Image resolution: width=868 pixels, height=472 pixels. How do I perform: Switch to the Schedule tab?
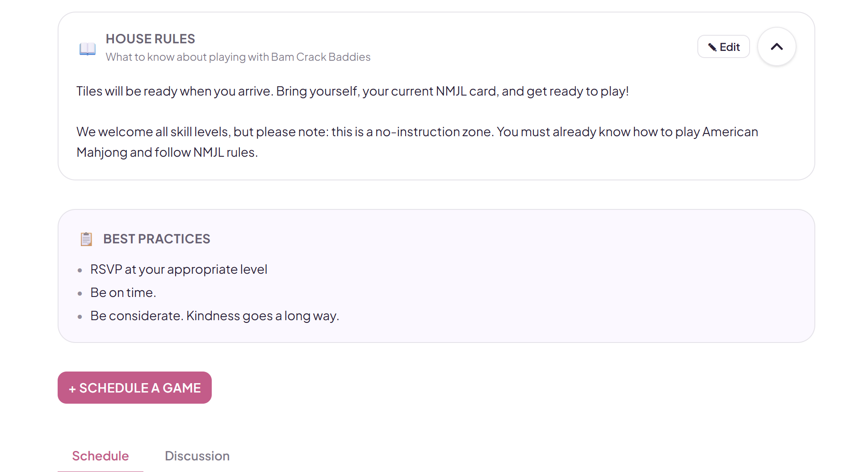[x=101, y=456]
